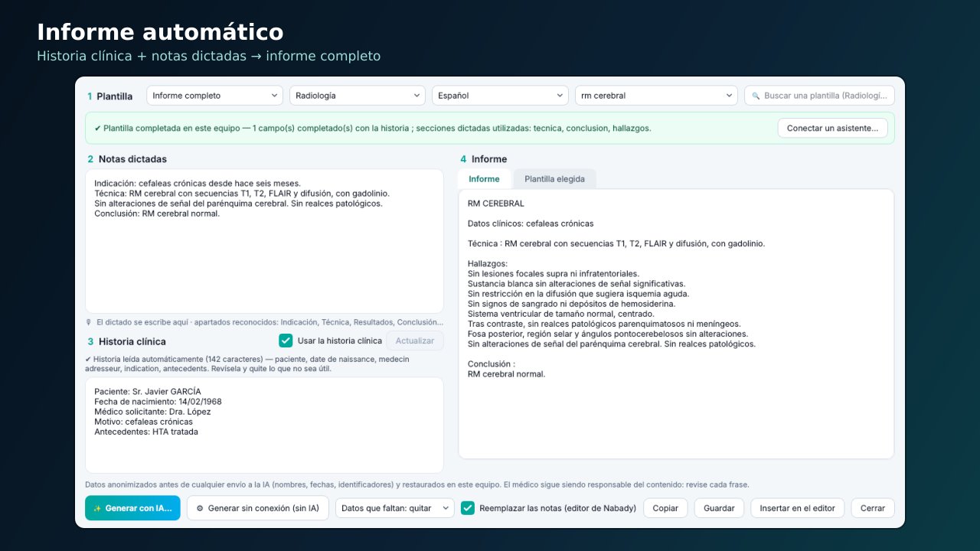Image resolution: width=980 pixels, height=551 pixels.
Task: Click the search magnifier icon in template field
Action: (x=756, y=96)
